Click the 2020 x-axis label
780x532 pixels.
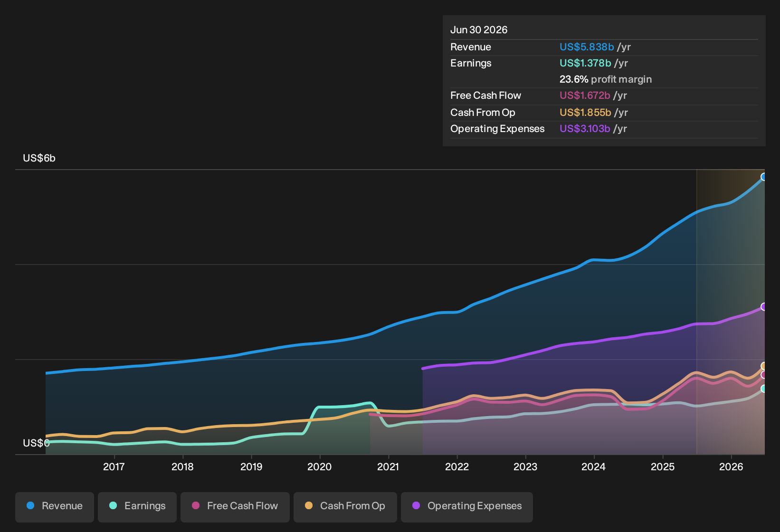(320, 467)
